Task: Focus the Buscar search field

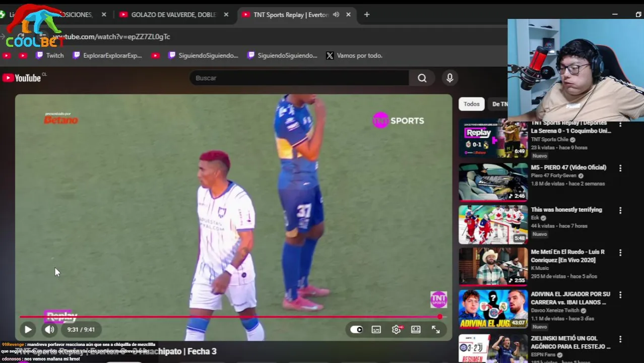Action: coord(299,78)
